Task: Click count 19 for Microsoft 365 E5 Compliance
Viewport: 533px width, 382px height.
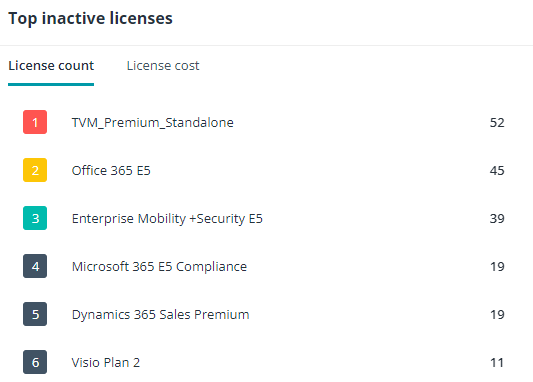Action: click(x=497, y=266)
